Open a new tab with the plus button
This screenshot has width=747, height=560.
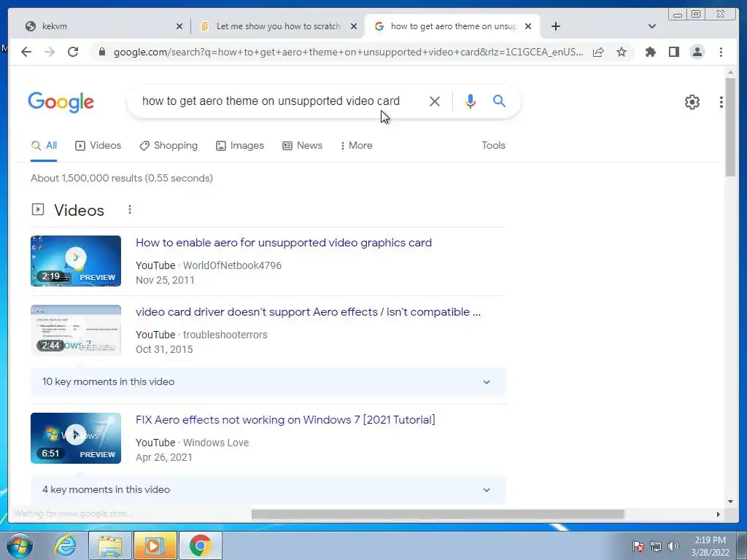(x=555, y=26)
